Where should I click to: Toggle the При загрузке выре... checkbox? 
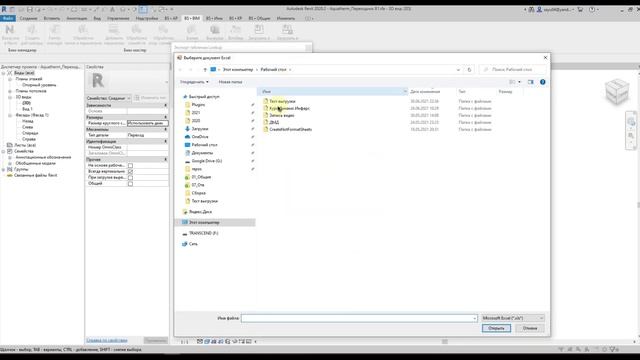pos(130,178)
